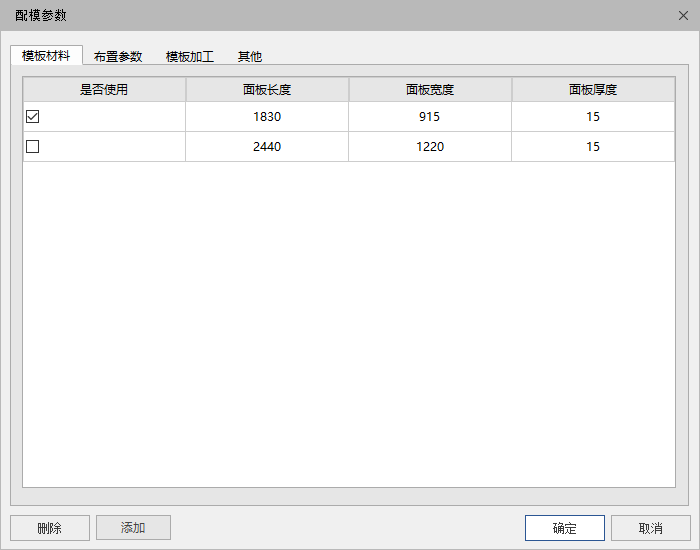Click the 删除 button

click(x=50, y=528)
